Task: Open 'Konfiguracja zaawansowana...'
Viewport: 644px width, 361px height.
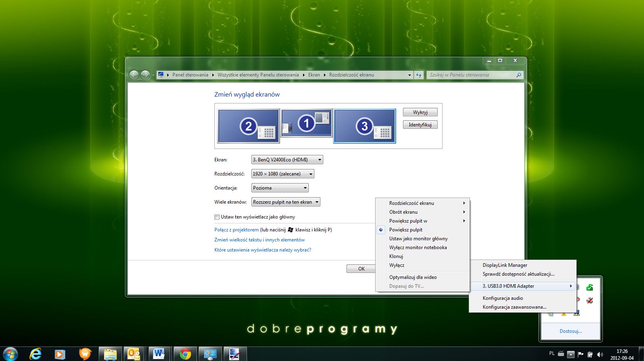Action: [523, 307]
